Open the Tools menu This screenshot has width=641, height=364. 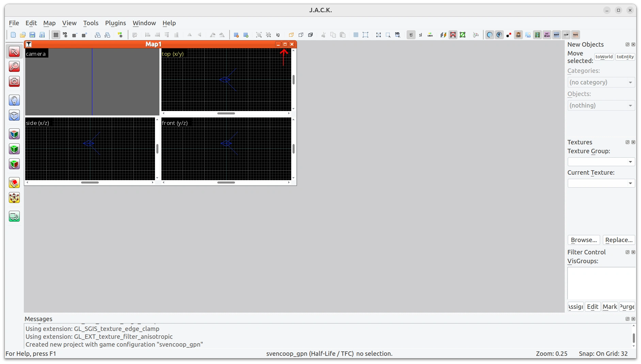(91, 23)
